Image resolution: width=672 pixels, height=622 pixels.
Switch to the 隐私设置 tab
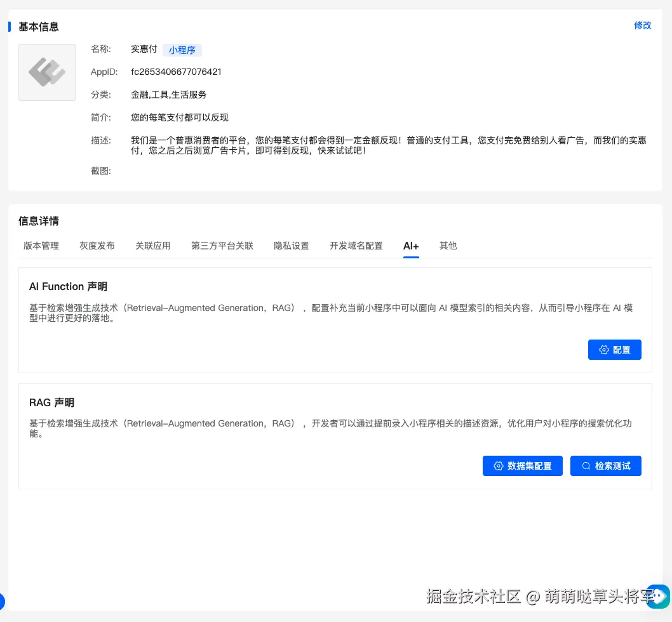point(291,246)
